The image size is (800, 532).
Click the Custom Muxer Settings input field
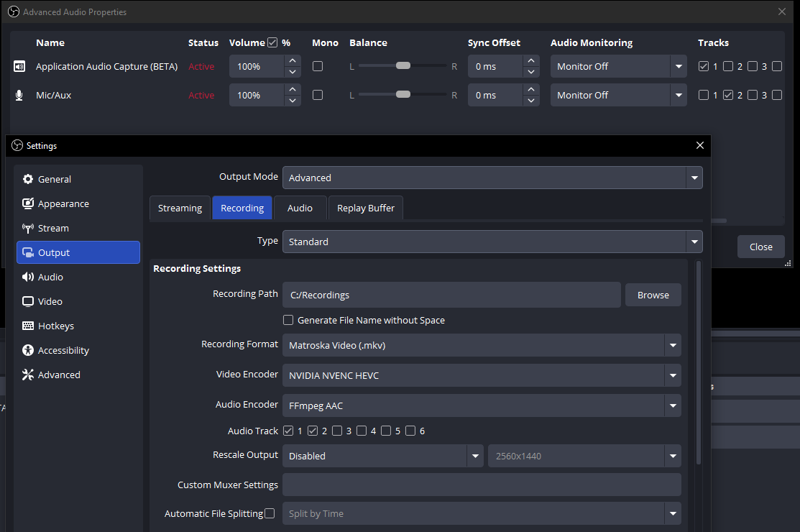click(x=481, y=485)
